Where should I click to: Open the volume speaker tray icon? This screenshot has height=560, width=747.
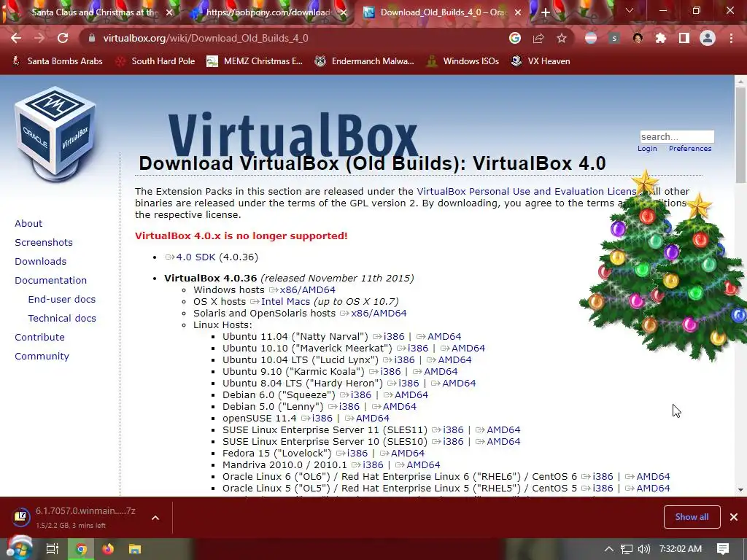(x=643, y=549)
